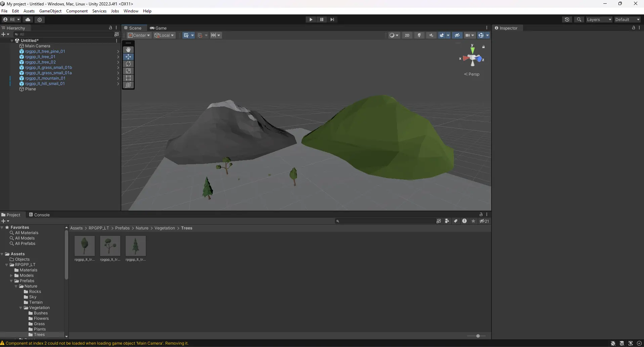Switch to the Console tab
Screen dimensions: 644x347
click(x=39, y=215)
